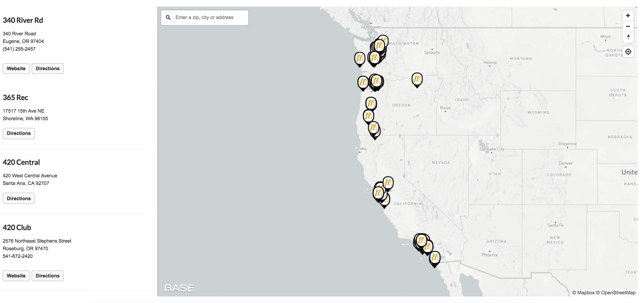Viewport: 644px width, 303px height.
Task: Click the Helena city label on map
Action: point(490,63)
